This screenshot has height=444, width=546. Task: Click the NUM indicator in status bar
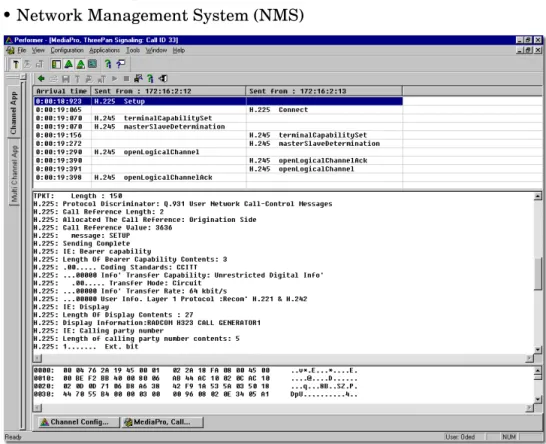pyautogui.click(x=509, y=437)
